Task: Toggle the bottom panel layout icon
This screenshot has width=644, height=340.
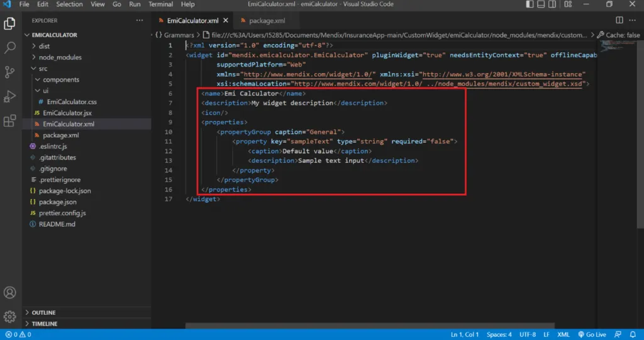Action: (541, 4)
